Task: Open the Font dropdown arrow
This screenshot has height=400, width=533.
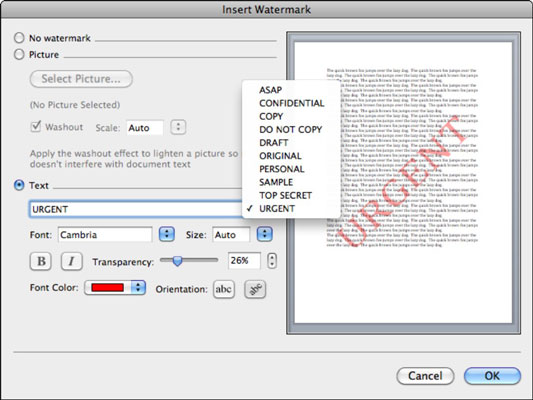Action: pyautogui.click(x=167, y=234)
